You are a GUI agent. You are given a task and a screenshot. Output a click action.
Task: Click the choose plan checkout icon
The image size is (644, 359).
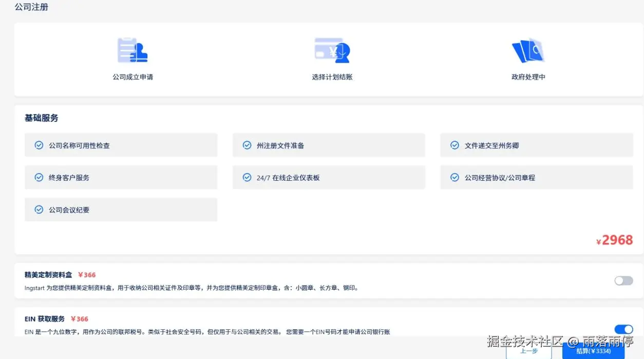(332, 50)
